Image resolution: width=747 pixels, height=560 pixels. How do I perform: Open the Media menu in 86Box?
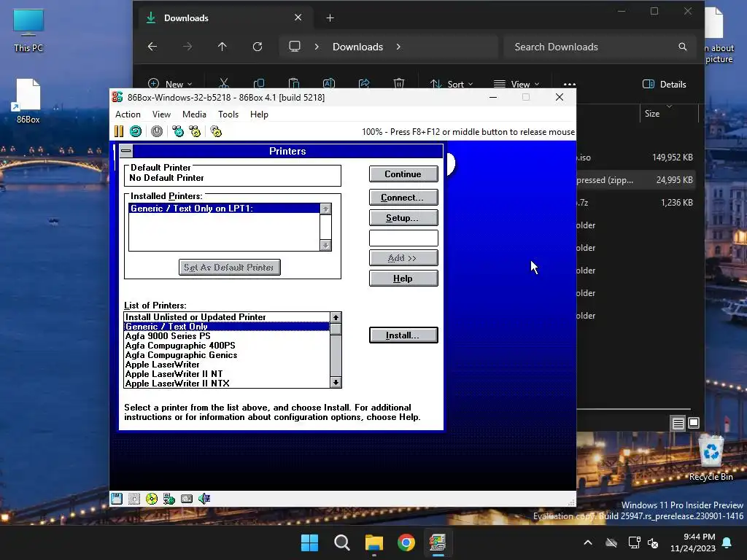click(194, 114)
